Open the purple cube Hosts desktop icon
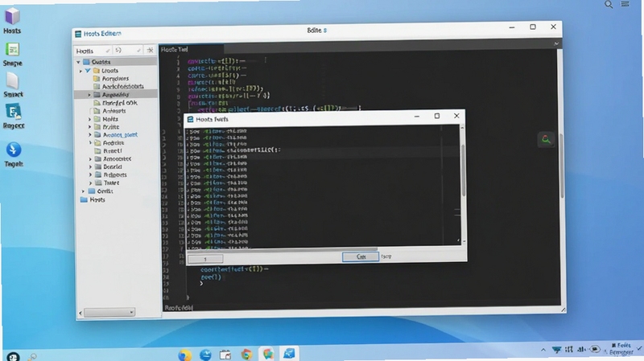This screenshot has width=644, height=361. point(12,16)
